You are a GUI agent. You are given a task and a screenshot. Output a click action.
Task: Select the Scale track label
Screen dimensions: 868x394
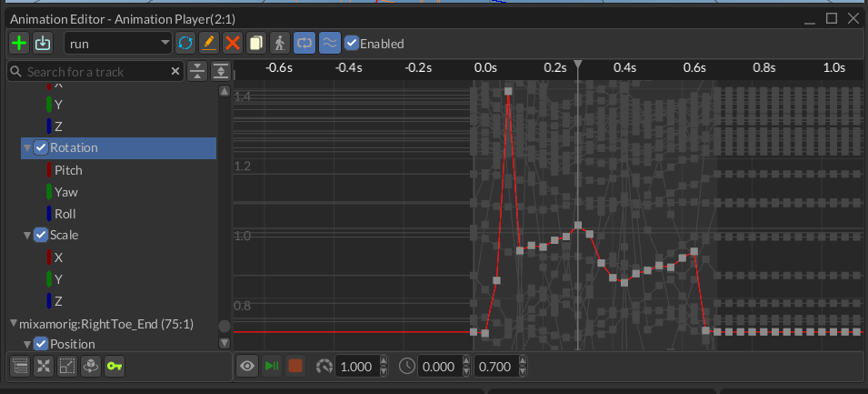coord(65,235)
